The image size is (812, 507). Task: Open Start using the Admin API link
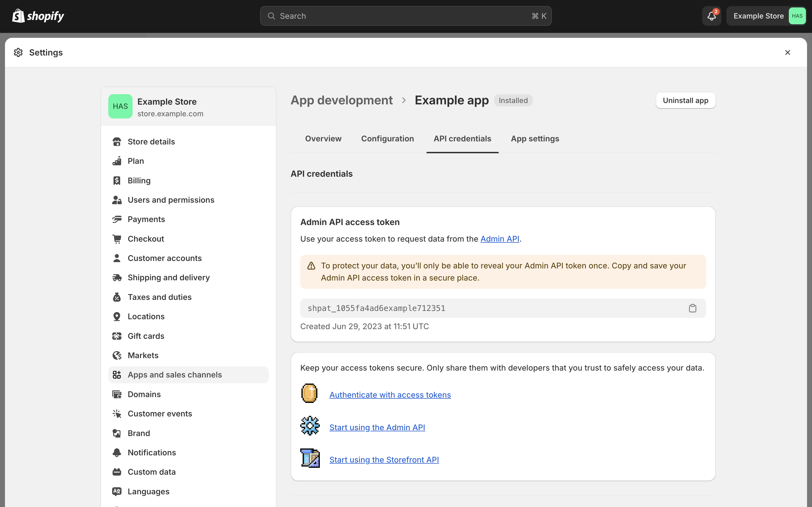click(377, 427)
